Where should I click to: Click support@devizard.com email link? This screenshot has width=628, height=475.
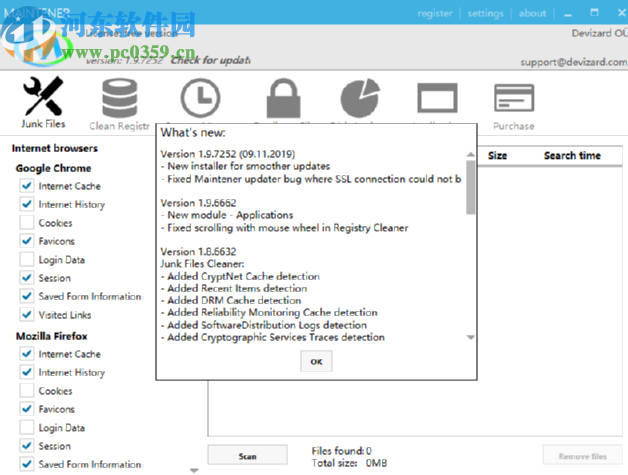[574, 62]
